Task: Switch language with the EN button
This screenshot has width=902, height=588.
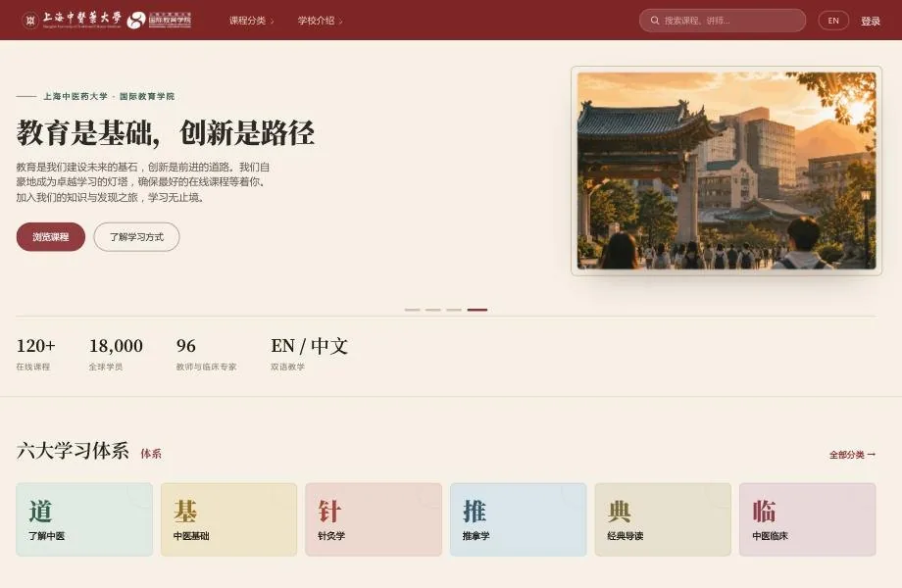Action: coord(833,21)
